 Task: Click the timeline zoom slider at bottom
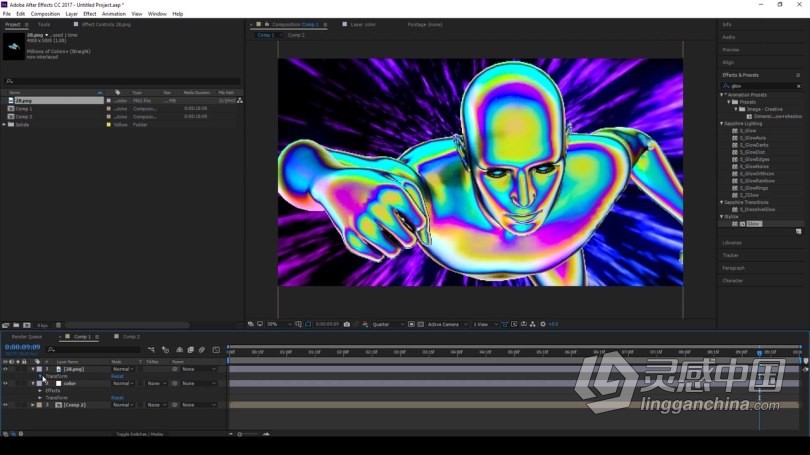pyautogui.click(x=248, y=434)
